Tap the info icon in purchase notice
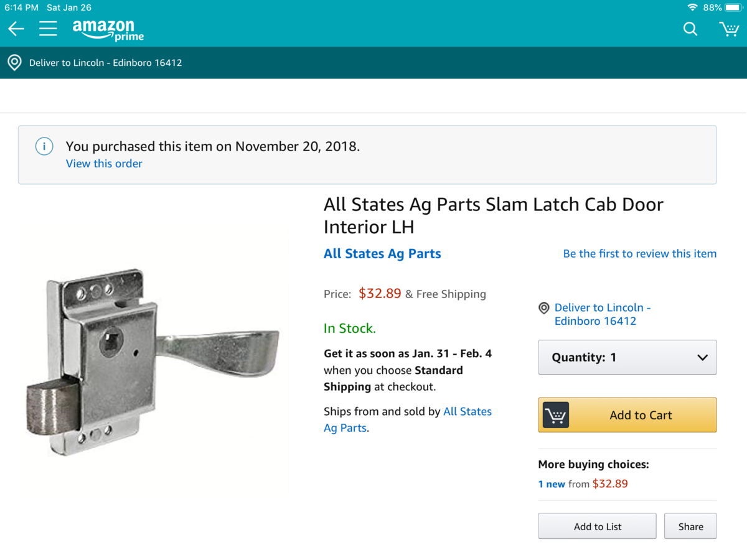This screenshot has width=747, height=560. [x=44, y=147]
